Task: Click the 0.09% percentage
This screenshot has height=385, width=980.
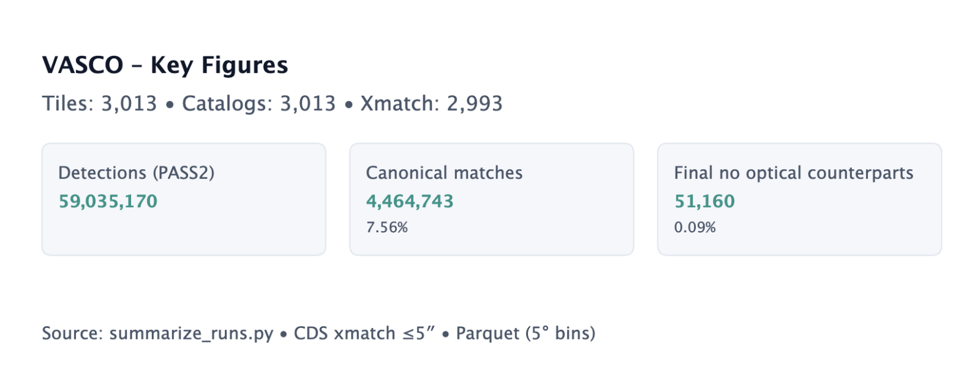Action: 695,227
